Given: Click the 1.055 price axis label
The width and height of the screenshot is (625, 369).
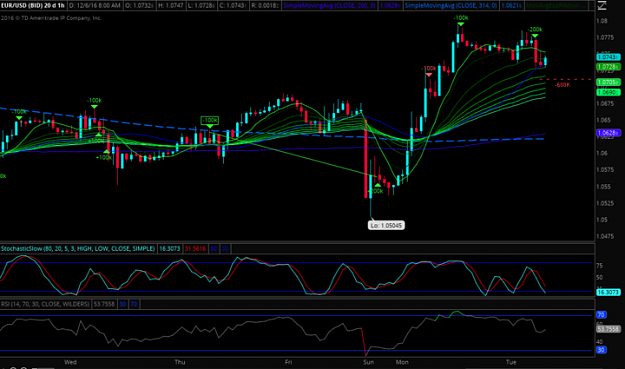Looking at the screenshot, I should pos(603,186).
